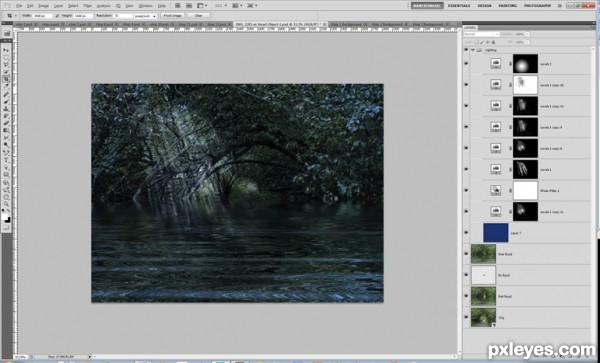Select the Path Selection tool

(7, 167)
